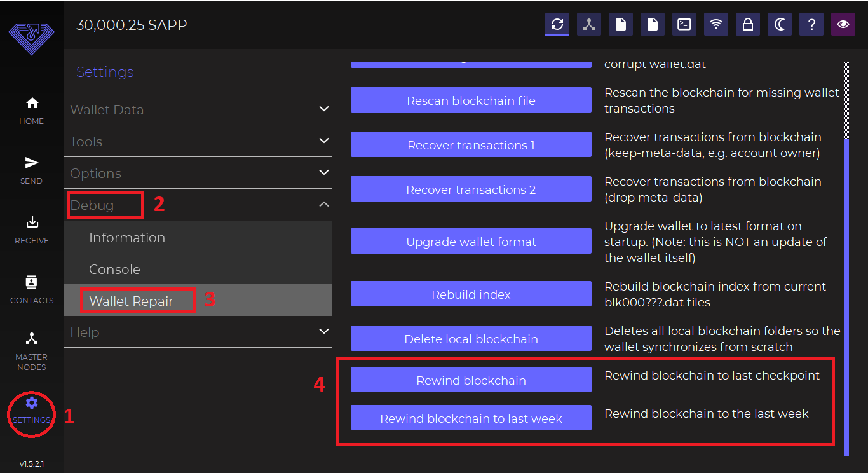The image size is (868, 473).
Task: Open the Send page from the sidebar
Action: (x=31, y=170)
